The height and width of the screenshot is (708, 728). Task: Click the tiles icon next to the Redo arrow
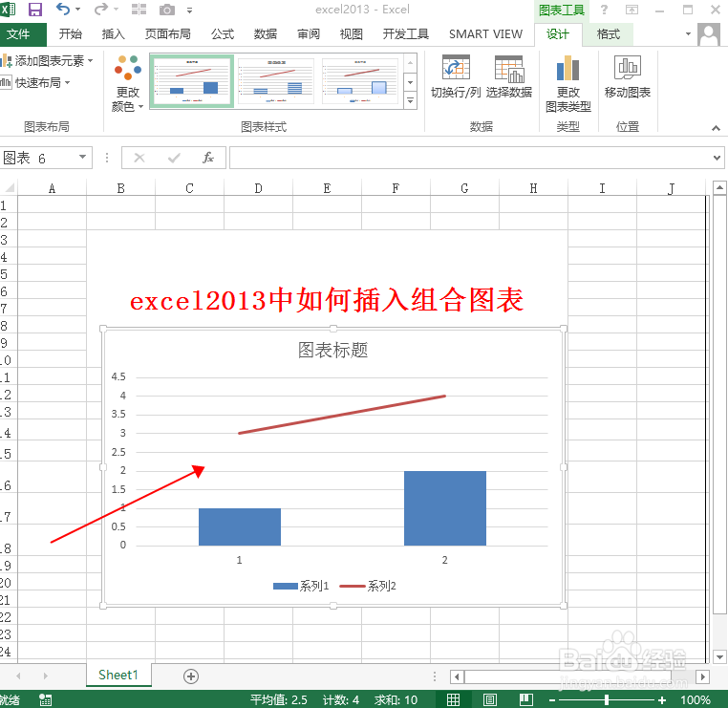coord(139,10)
